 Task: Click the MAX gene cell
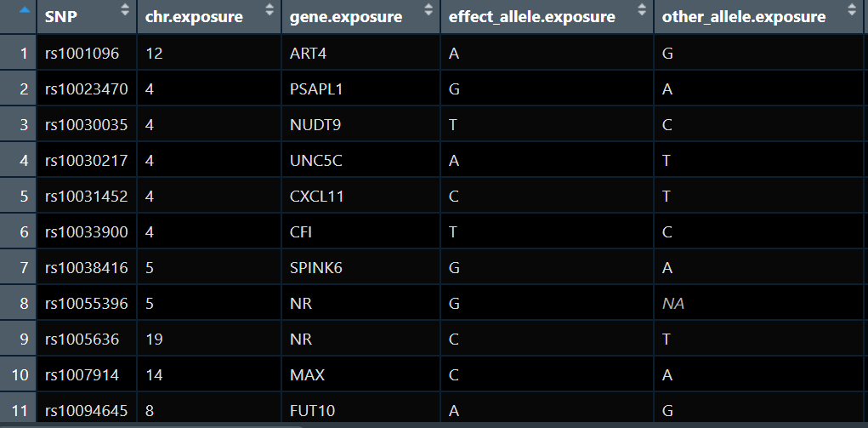pyautogui.click(x=361, y=375)
